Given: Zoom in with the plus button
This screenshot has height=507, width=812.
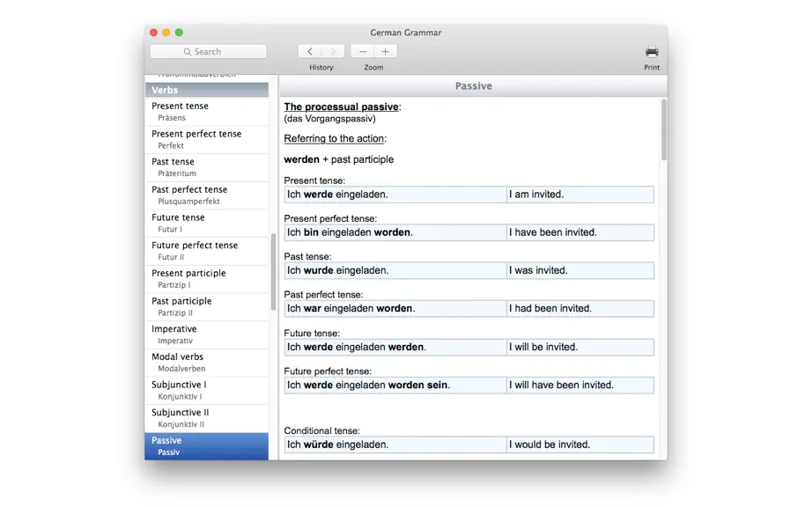Looking at the screenshot, I should tap(385, 51).
